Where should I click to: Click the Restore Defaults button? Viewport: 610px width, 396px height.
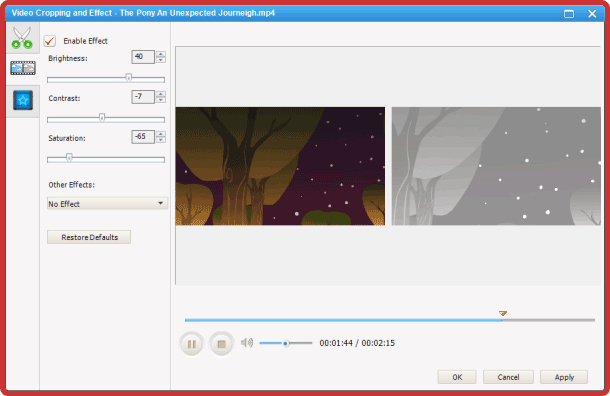point(89,237)
